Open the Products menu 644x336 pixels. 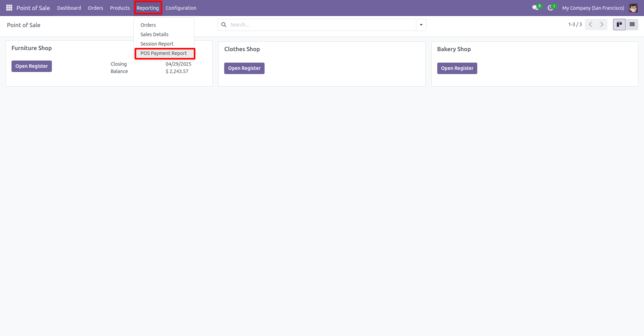point(120,8)
